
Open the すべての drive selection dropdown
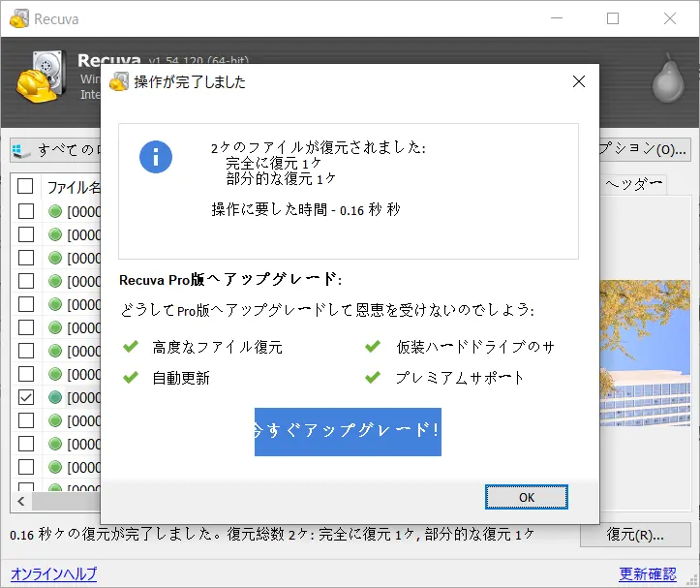56,150
